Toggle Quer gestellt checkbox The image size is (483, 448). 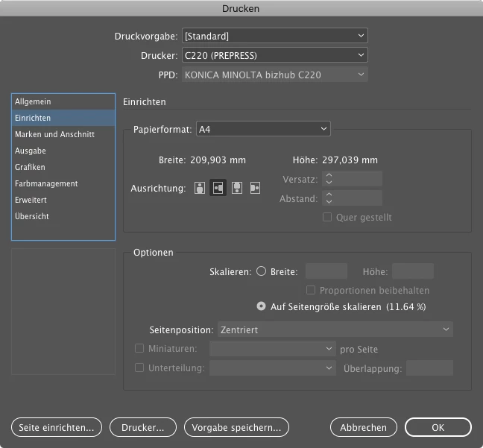(327, 217)
